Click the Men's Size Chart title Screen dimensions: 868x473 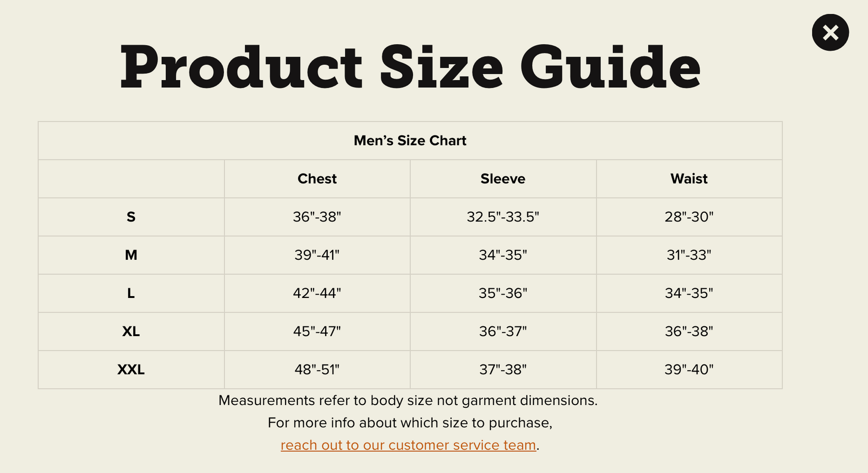click(410, 140)
